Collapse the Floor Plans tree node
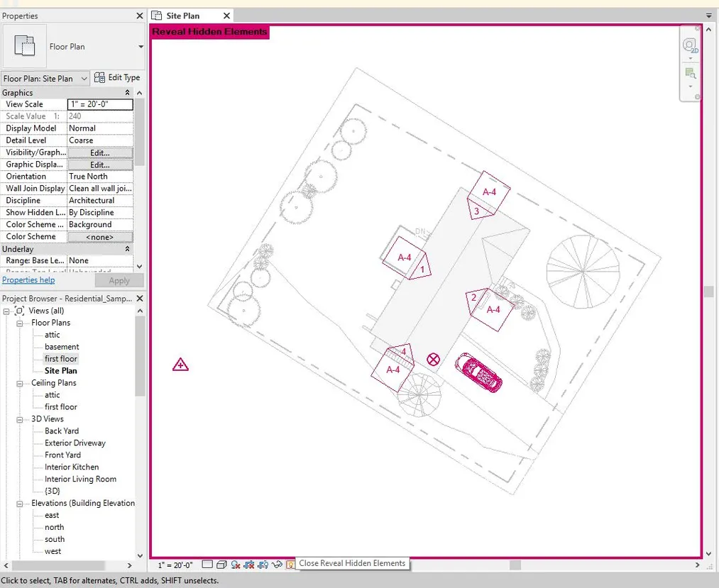 click(21, 323)
